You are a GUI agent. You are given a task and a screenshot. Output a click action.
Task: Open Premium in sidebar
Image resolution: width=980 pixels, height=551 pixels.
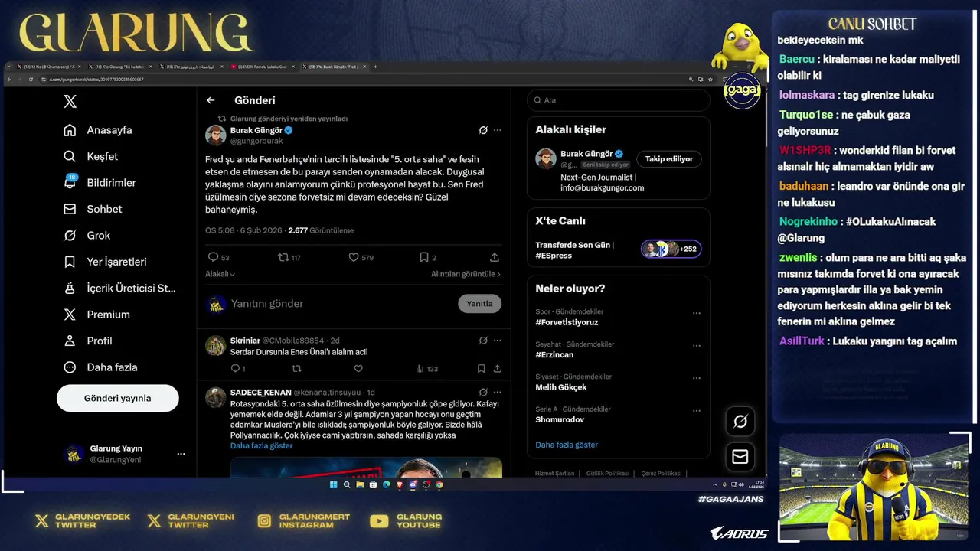[96, 315]
